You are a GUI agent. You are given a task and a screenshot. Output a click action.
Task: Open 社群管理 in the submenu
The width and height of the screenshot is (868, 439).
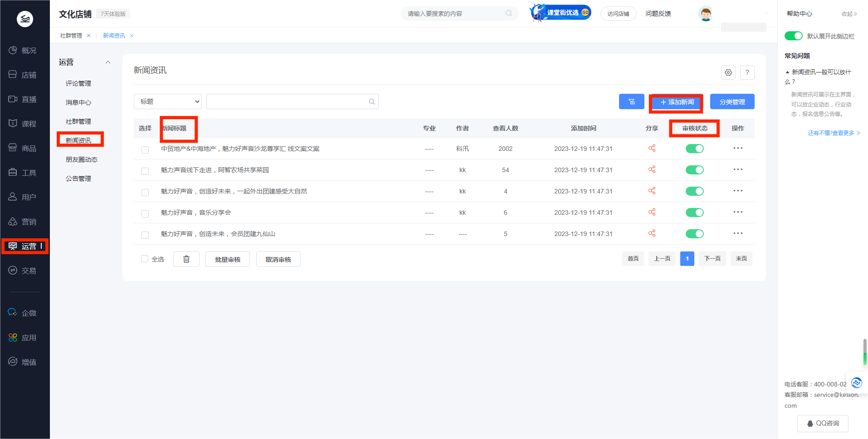(78, 121)
